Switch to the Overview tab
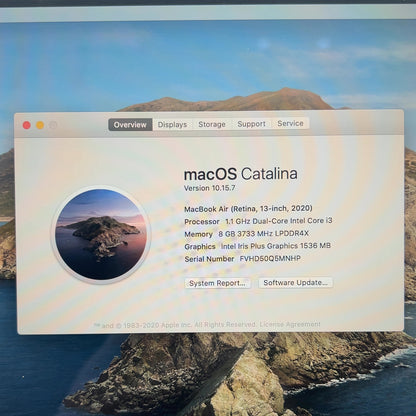 [x=130, y=125]
